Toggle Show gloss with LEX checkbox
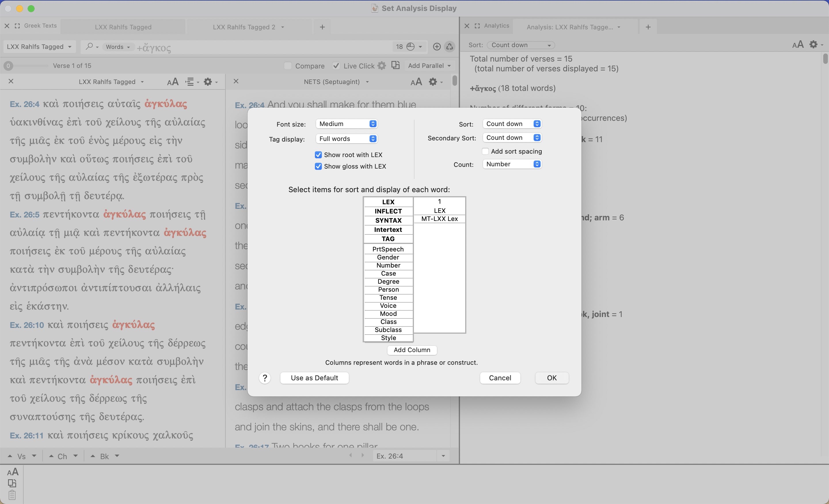829x504 pixels. [318, 167]
